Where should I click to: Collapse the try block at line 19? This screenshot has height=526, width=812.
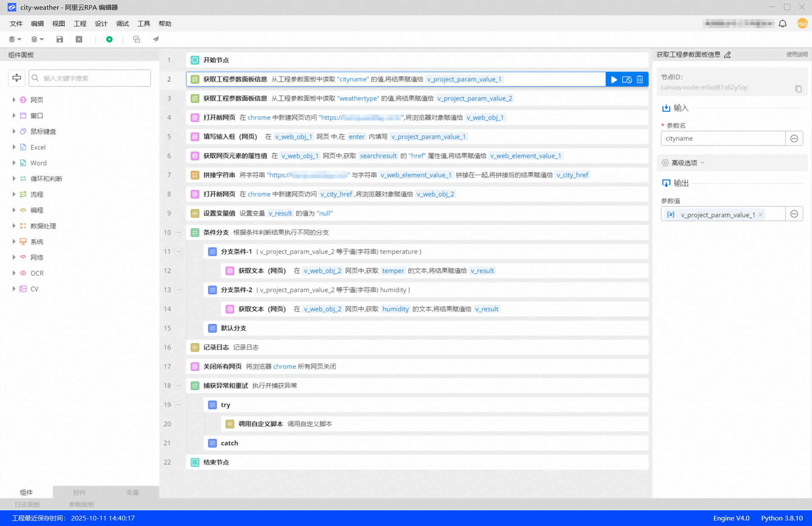click(x=179, y=405)
